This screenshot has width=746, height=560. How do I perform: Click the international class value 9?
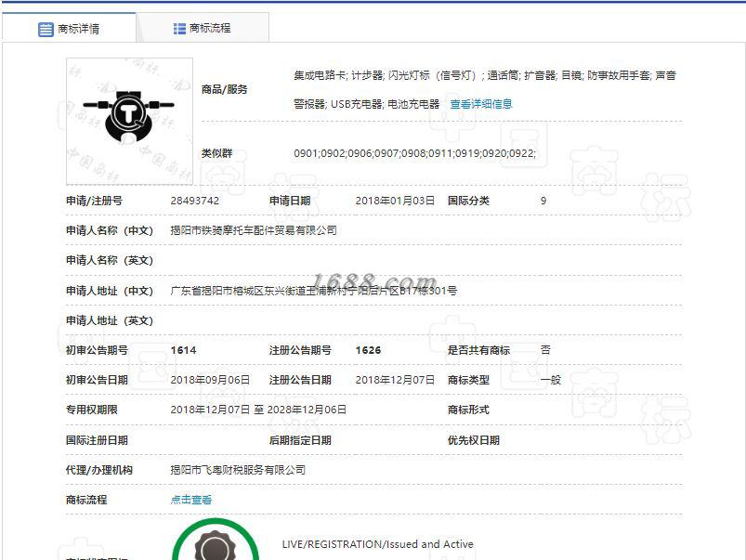point(543,201)
